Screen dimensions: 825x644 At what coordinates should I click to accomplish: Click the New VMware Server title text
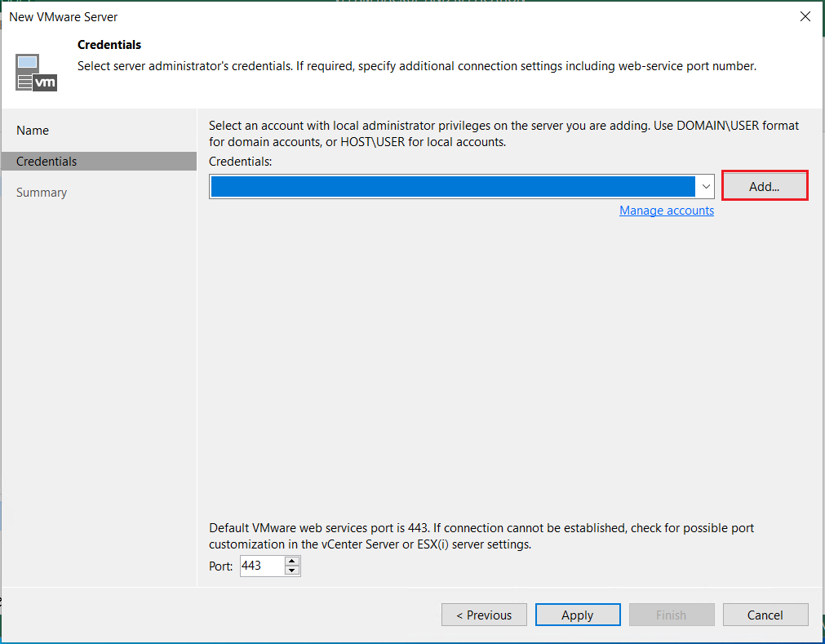point(63,17)
